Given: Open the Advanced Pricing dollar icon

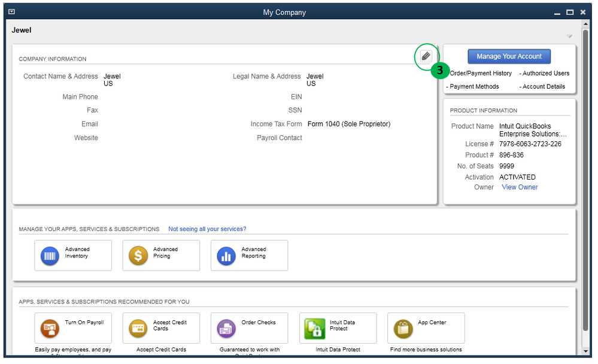Looking at the screenshot, I should click(138, 256).
